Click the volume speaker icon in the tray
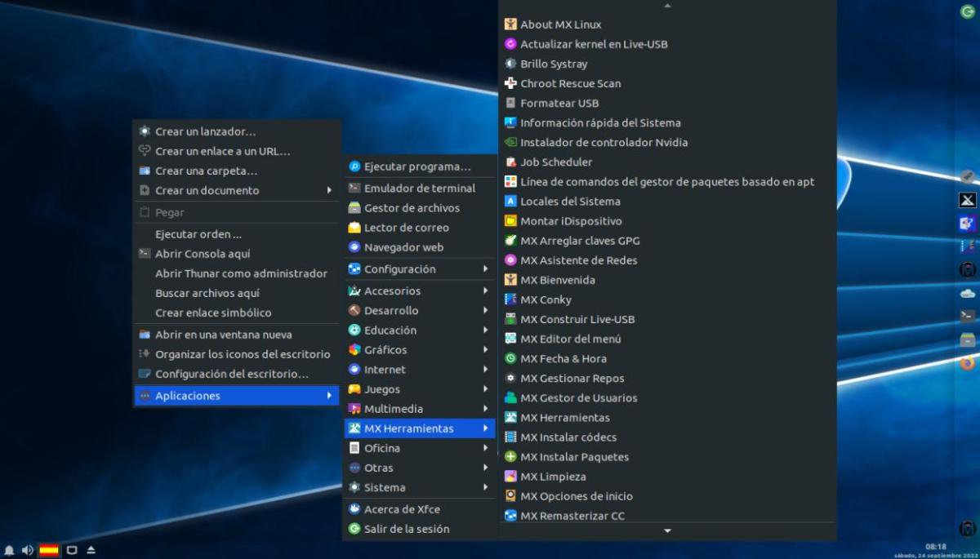 (x=27, y=550)
